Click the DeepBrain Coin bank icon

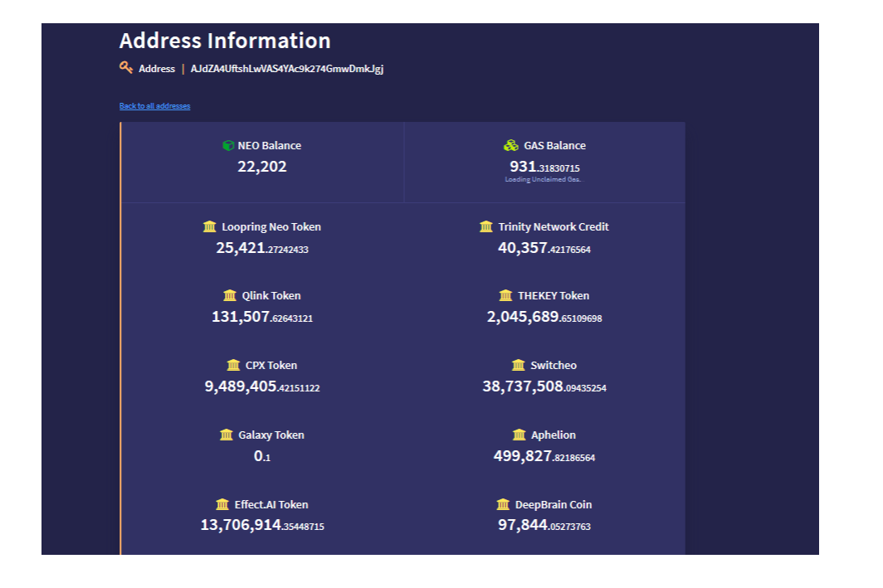point(503,504)
